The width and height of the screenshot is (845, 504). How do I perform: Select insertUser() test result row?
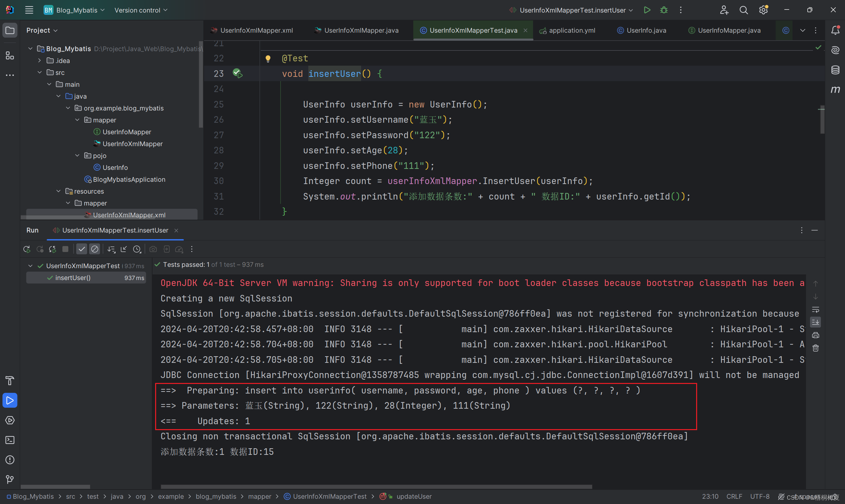click(86, 278)
